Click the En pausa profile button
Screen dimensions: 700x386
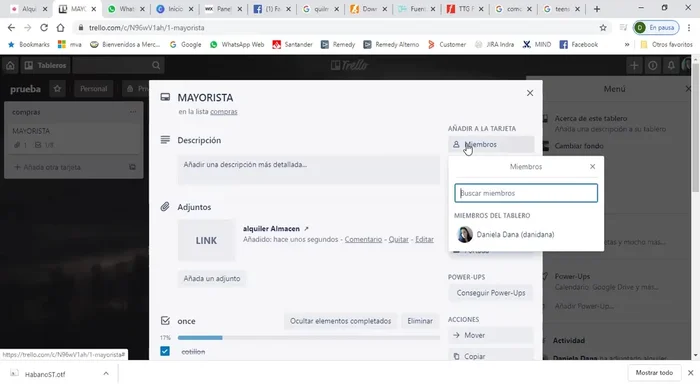pyautogui.click(x=656, y=28)
